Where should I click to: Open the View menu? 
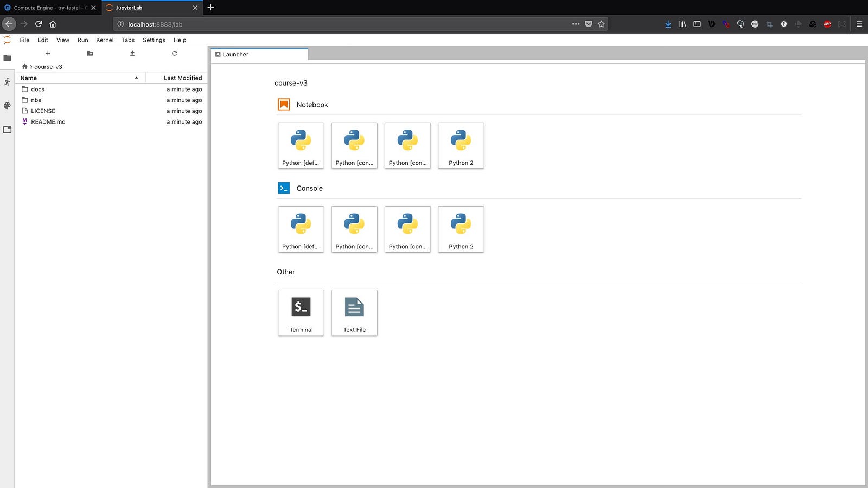click(63, 40)
